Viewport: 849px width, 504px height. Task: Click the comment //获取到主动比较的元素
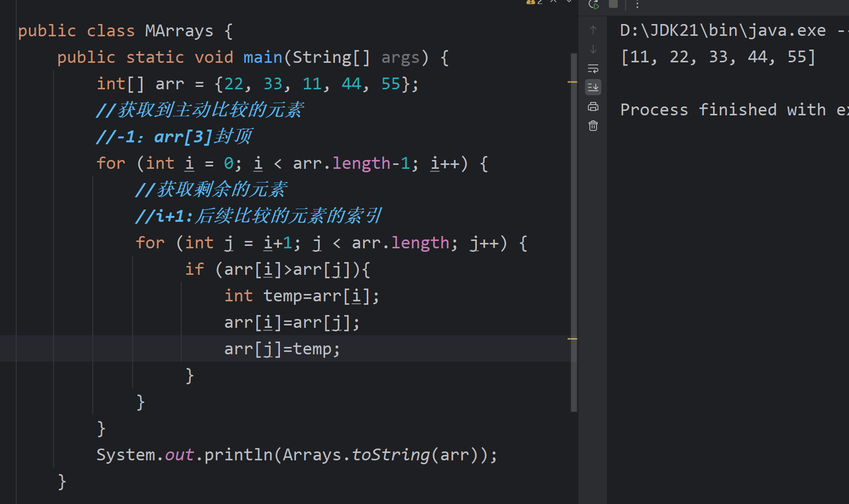click(200, 110)
